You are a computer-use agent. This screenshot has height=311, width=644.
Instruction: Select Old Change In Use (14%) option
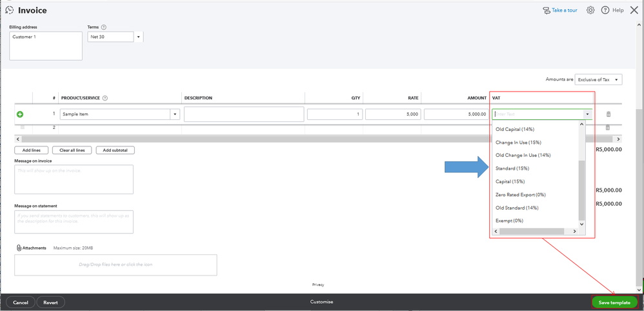tap(523, 155)
